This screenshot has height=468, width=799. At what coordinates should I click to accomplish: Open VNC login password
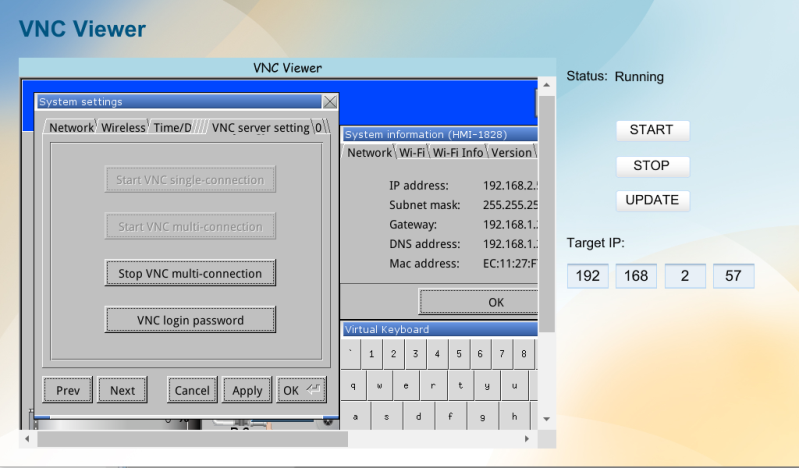coord(190,320)
